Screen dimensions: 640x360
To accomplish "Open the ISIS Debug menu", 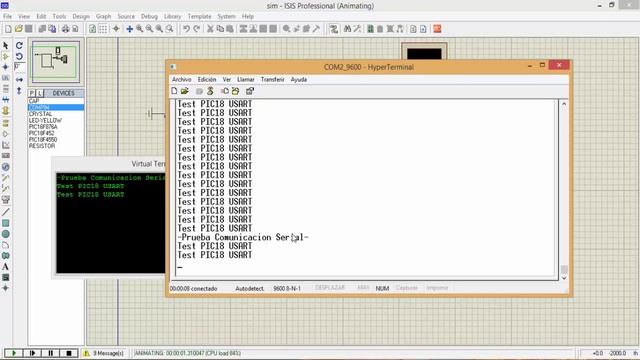I will pyautogui.click(x=149, y=16).
